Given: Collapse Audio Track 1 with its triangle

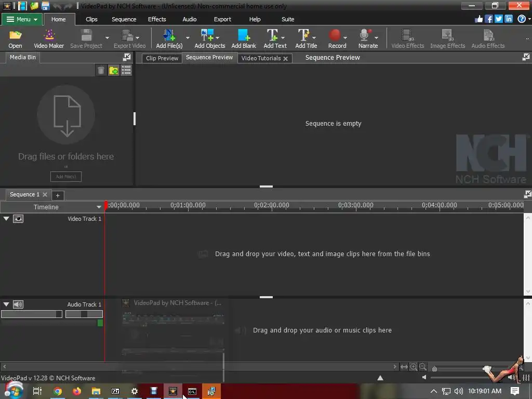Looking at the screenshot, I should click(6, 304).
